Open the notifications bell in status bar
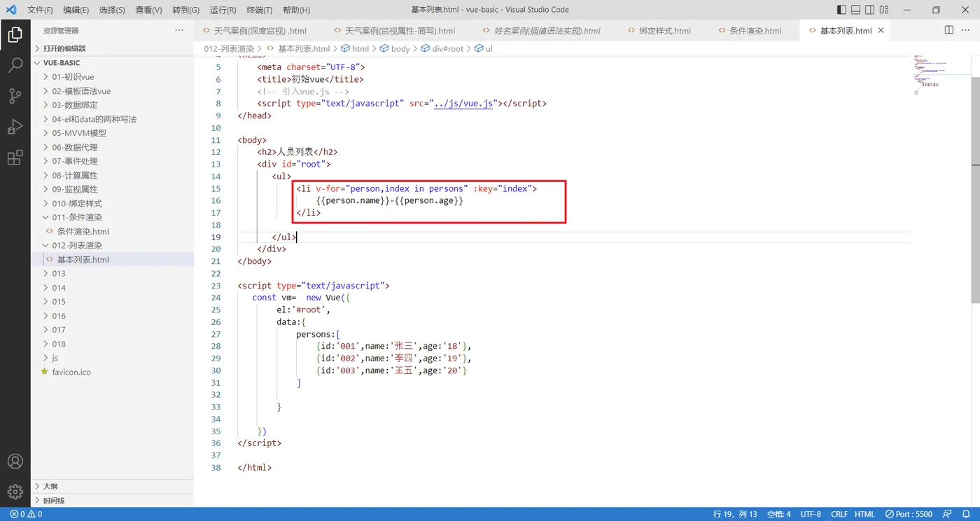 [967, 514]
